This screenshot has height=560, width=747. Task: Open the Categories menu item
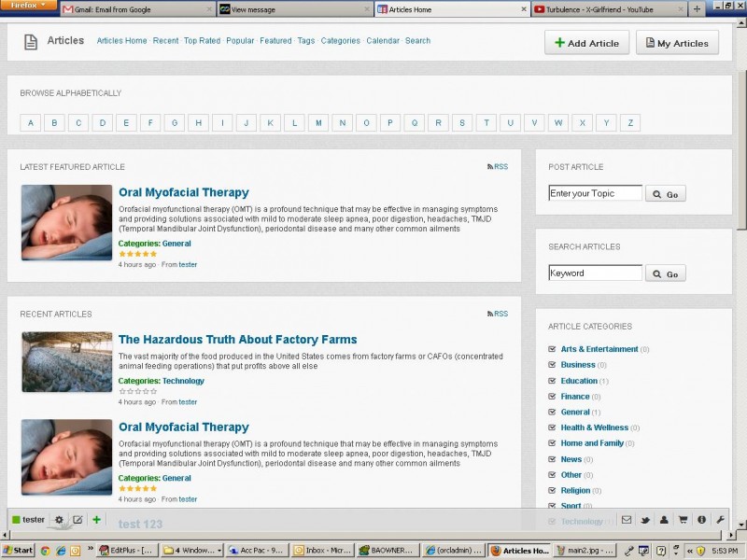point(341,41)
